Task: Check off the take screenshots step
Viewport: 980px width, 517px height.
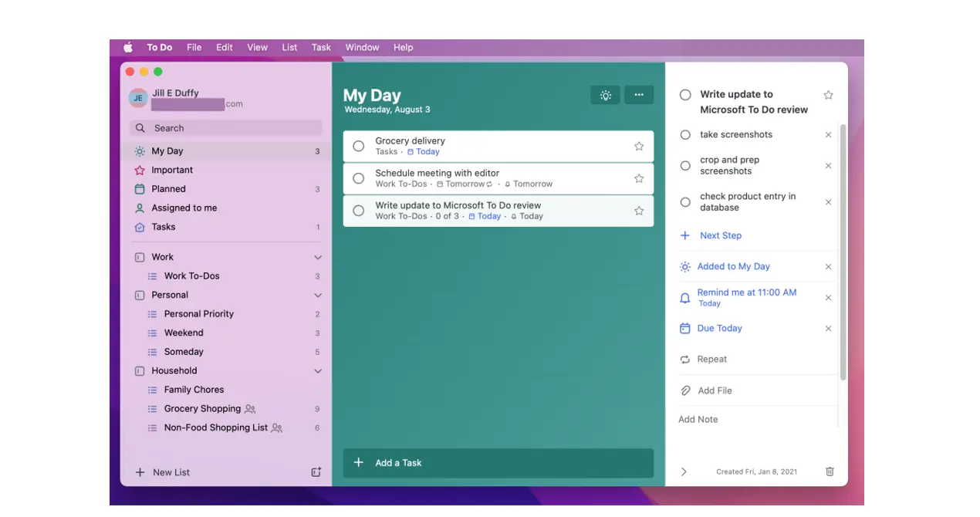Action: [x=684, y=134]
